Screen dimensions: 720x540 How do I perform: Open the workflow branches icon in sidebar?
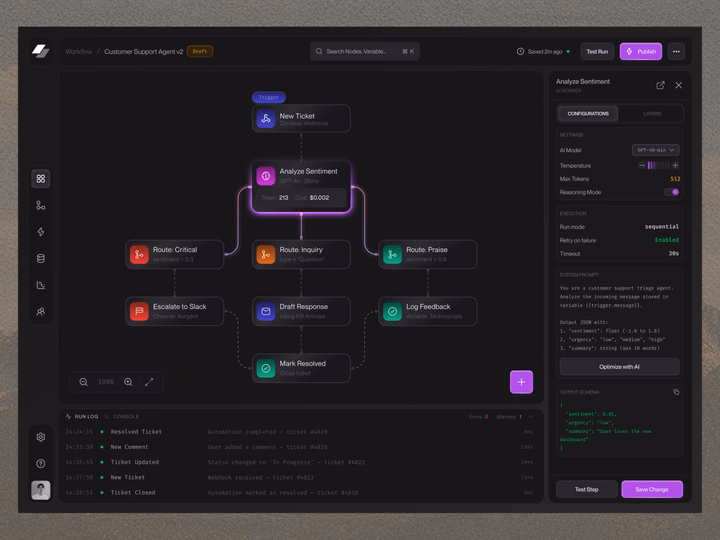point(41,205)
